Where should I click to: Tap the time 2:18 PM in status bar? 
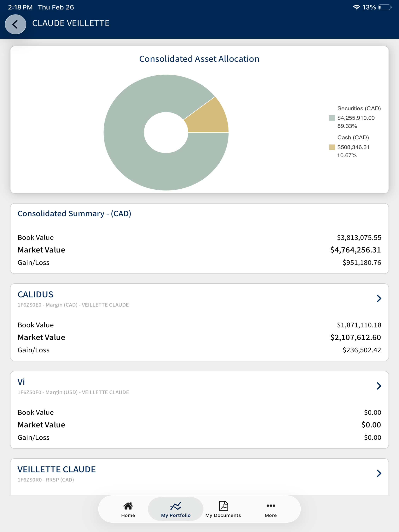tap(20, 7)
